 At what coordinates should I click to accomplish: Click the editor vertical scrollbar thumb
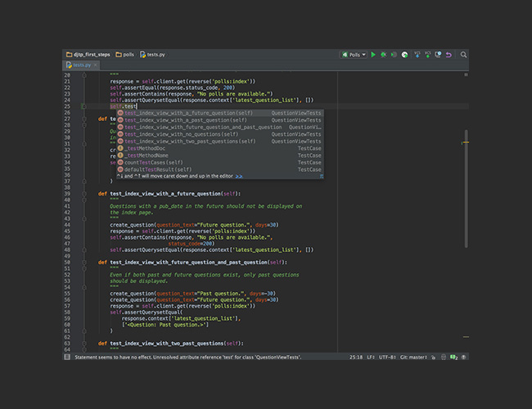pos(467,189)
